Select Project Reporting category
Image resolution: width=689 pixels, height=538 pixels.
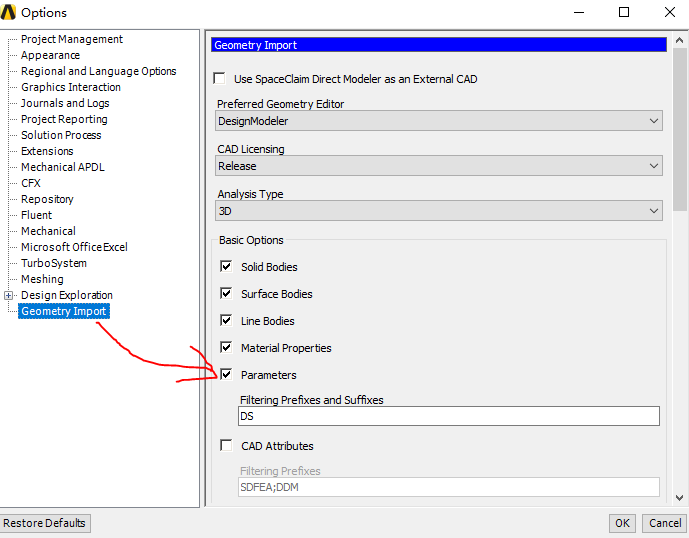[64, 119]
